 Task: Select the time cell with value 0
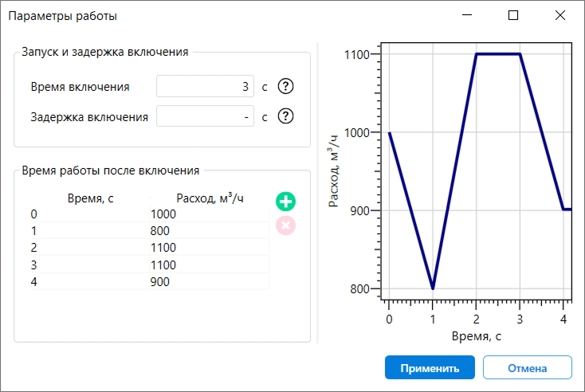tap(90, 214)
